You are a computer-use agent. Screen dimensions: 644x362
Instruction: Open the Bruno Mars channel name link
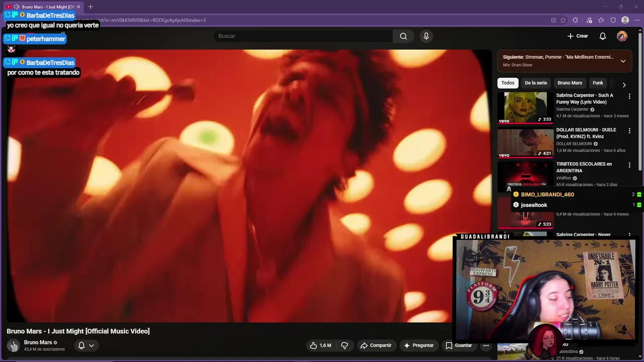38,342
